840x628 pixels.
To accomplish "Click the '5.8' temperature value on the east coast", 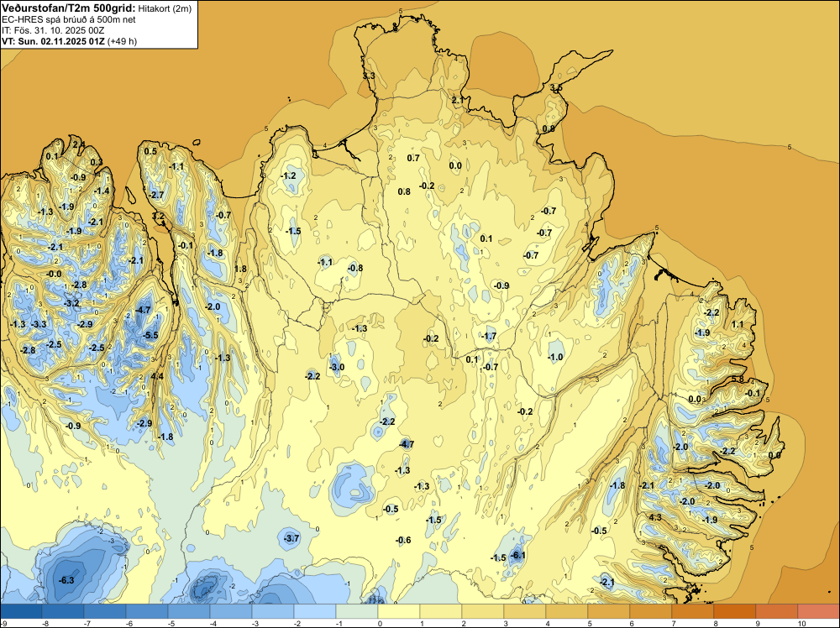I will pos(738,379).
